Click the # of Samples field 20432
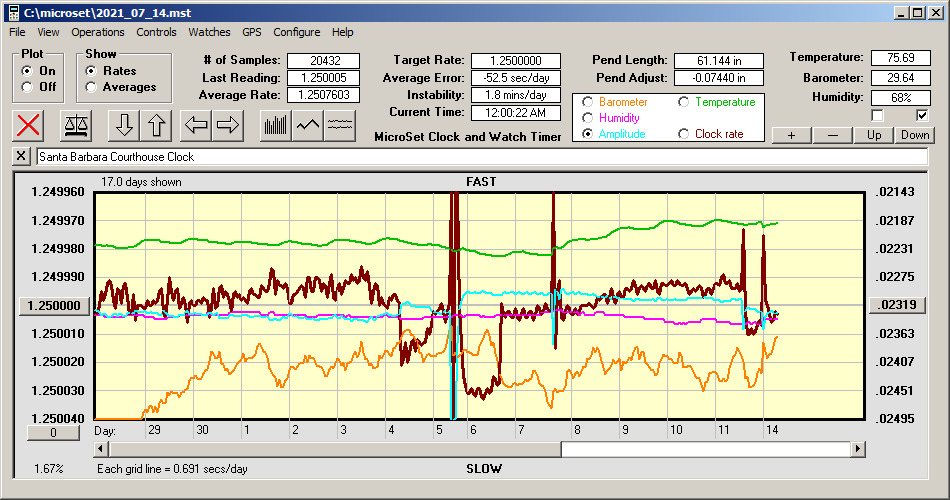 (324, 61)
